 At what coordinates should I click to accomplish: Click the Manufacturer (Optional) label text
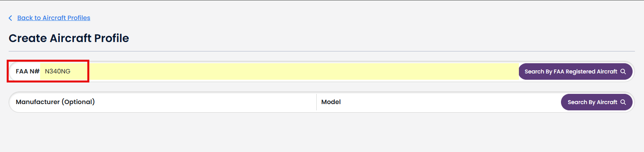(55, 102)
